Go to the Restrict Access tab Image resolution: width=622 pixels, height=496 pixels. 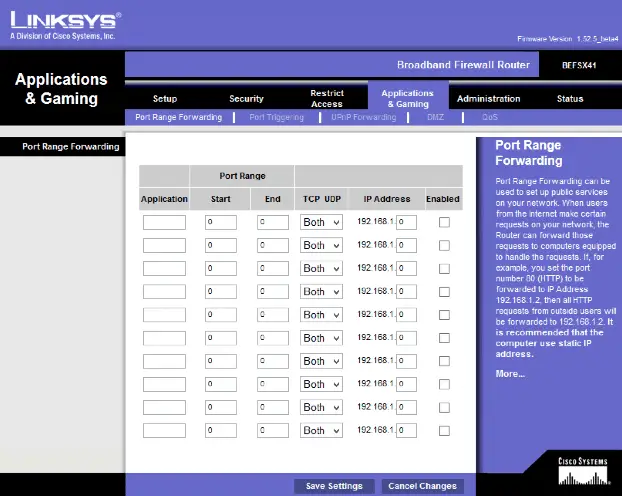[x=327, y=98]
